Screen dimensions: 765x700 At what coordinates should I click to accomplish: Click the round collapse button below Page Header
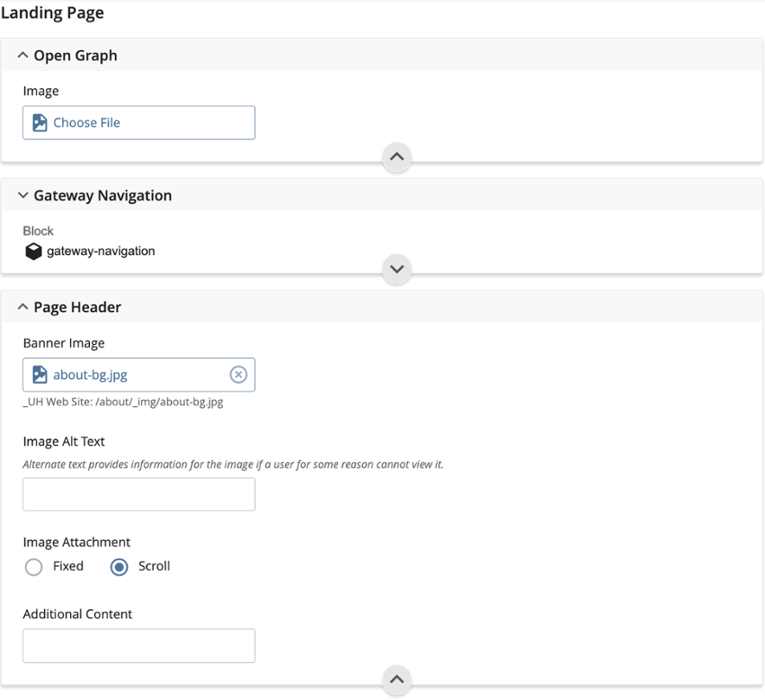point(396,679)
